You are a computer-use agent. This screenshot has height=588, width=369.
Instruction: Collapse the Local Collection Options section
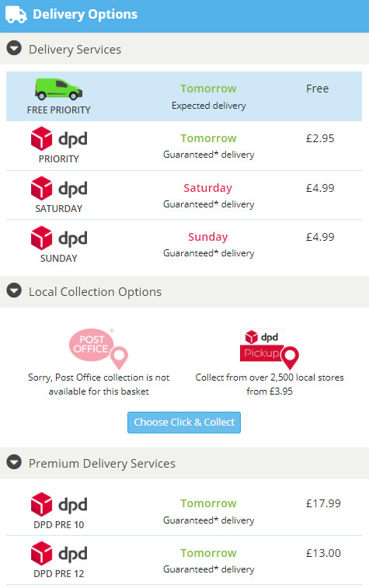pyautogui.click(x=14, y=291)
